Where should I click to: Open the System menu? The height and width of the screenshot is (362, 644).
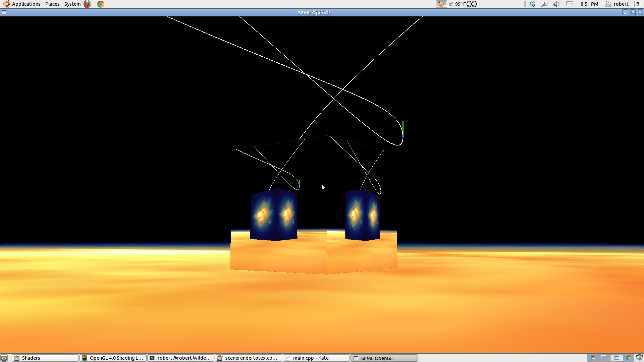click(72, 4)
